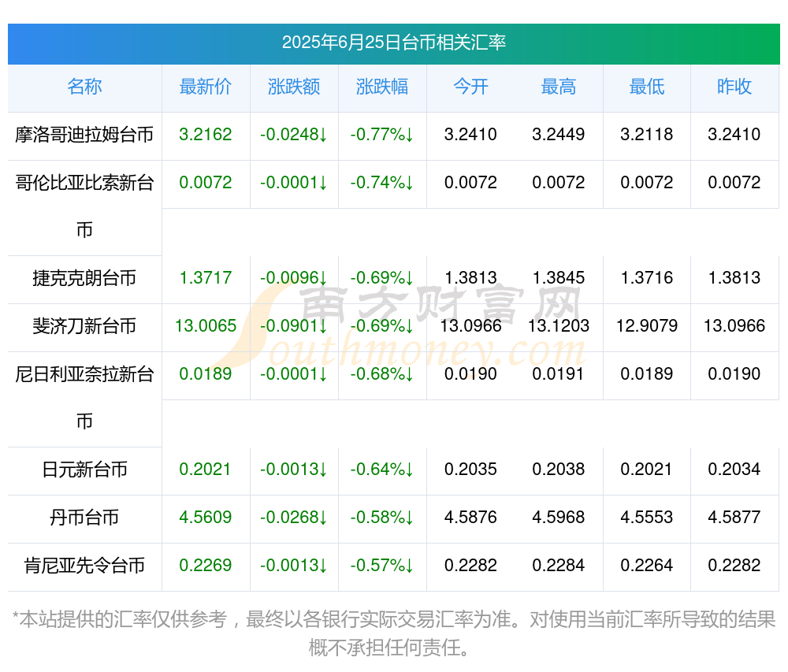Click the percent change -0.68%↓

[x=382, y=373]
